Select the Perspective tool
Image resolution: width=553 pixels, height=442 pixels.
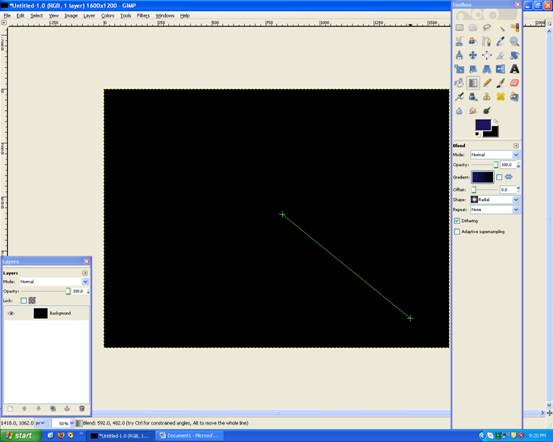pyautogui.click(x=487, y=69)
